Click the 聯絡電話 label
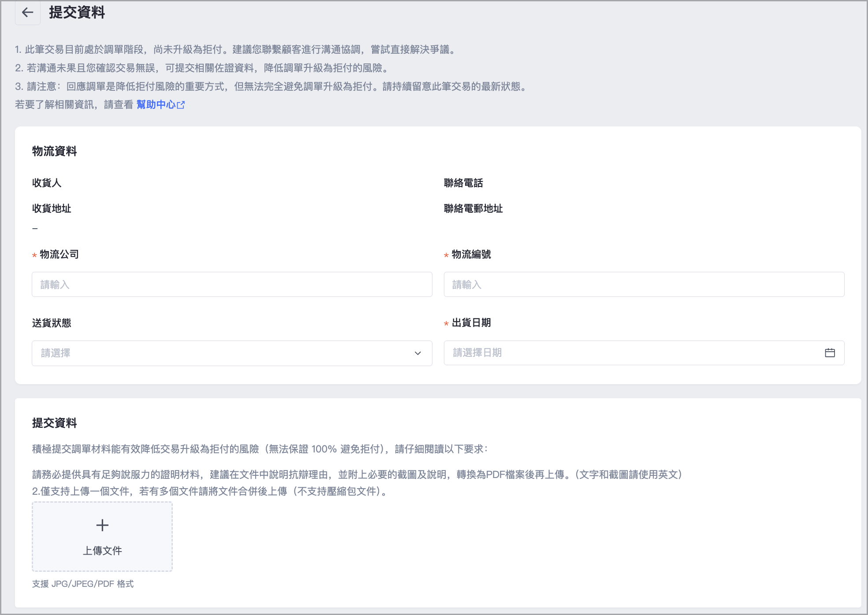 pos(463,183)
